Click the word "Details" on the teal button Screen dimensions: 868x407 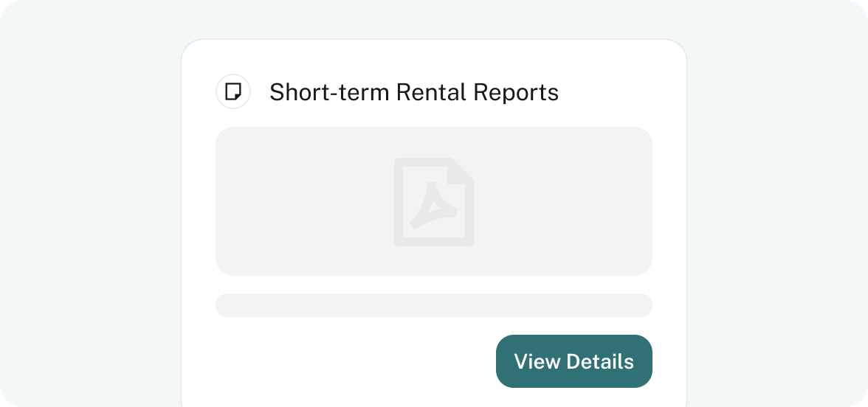click(601, 361)
